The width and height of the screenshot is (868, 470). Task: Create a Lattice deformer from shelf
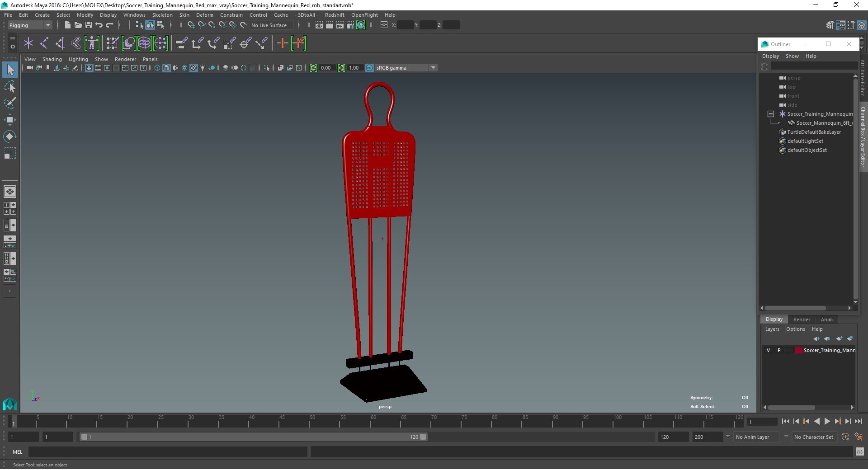[x=144, y=43]
